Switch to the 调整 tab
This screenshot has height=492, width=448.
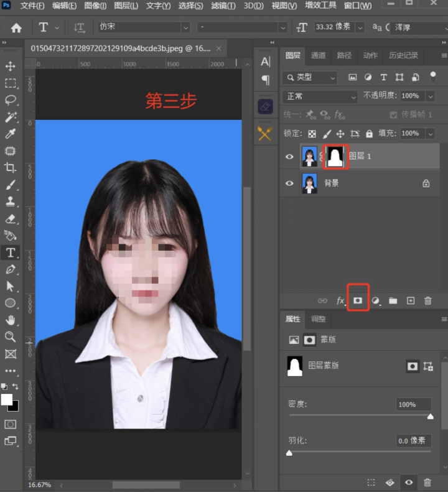point(319,320)
